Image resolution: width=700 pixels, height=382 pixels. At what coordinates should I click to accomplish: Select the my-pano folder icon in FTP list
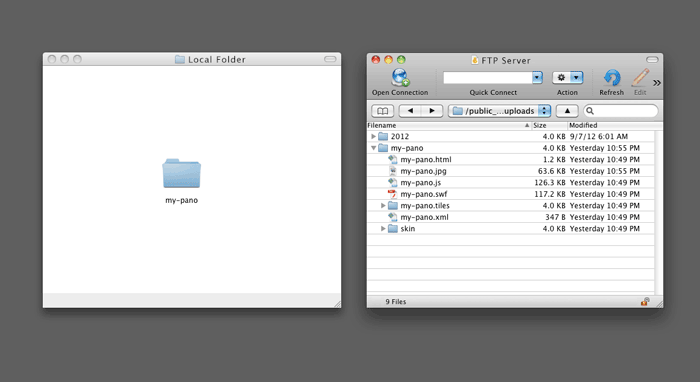click(x=383, y=148)
